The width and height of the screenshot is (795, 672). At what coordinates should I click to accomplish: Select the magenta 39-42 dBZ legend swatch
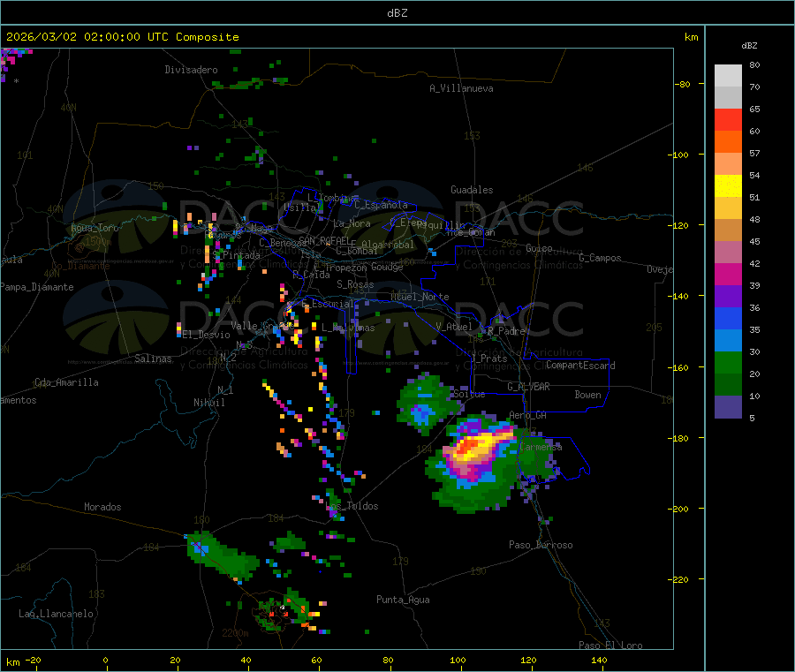coord(728,274)
